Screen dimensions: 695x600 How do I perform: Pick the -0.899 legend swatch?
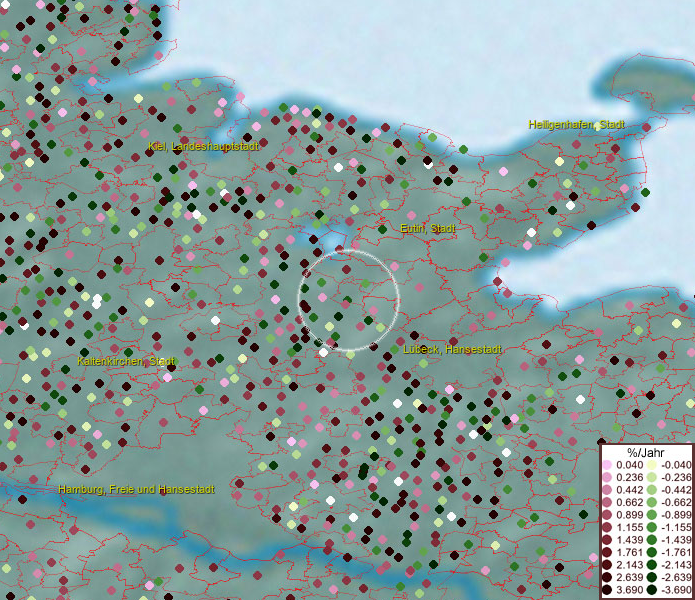click(x=652, y=515)
